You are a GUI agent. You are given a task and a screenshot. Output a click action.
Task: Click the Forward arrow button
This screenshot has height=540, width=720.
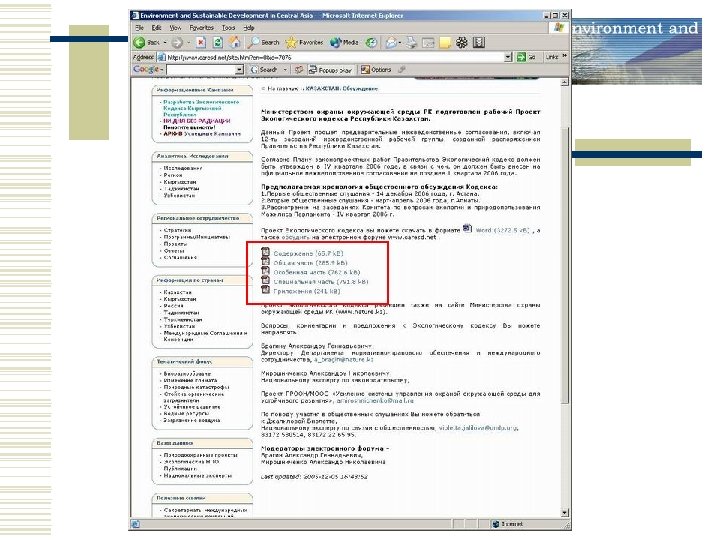(x=177, y=43)
